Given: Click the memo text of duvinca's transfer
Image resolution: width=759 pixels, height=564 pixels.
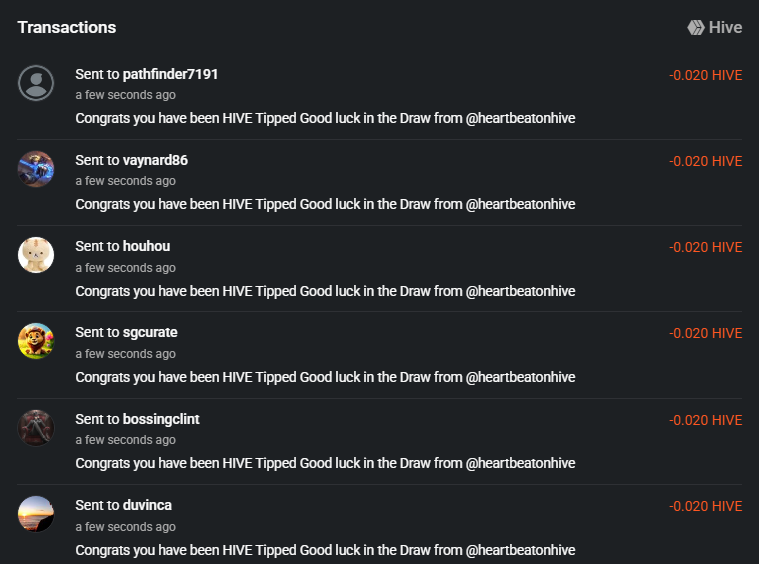Looking at the screenshot, I should 325,550.
